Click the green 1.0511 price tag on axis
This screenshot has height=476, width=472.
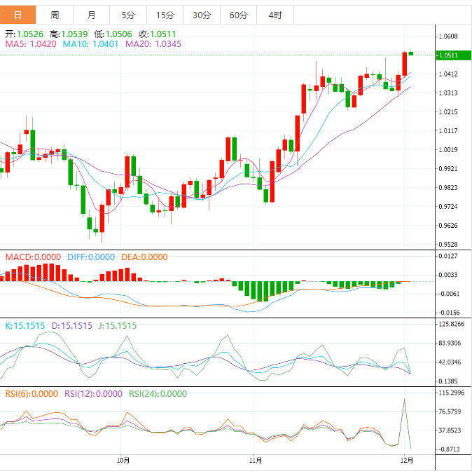click(x=447, y=55)
